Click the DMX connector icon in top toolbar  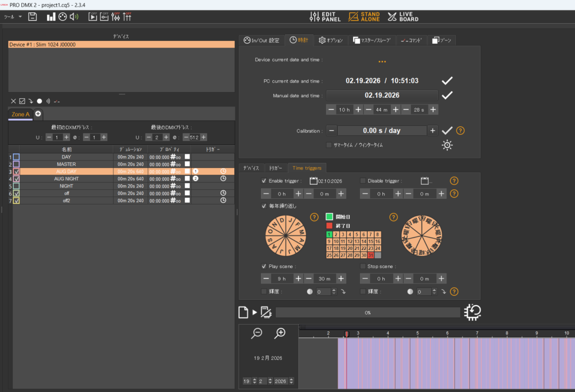[62, 16]
